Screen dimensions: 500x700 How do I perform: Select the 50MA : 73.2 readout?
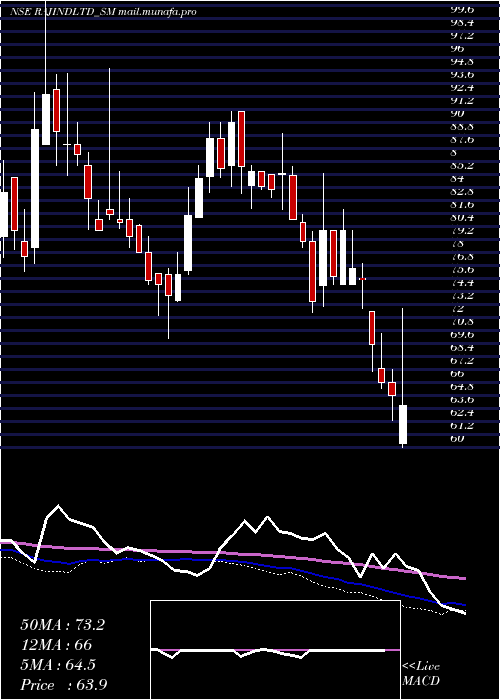coord(62,625)
